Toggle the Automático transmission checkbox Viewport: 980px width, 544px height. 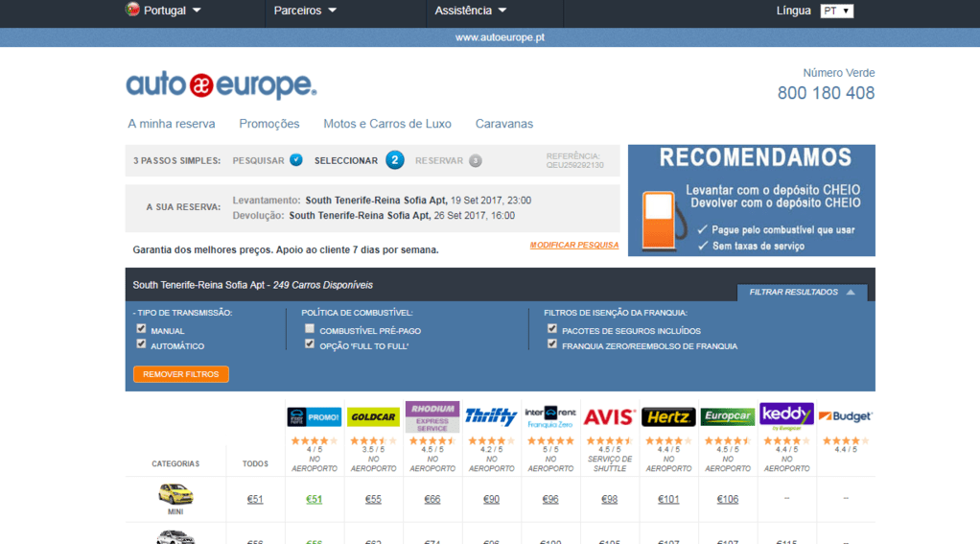click(141, 343)
